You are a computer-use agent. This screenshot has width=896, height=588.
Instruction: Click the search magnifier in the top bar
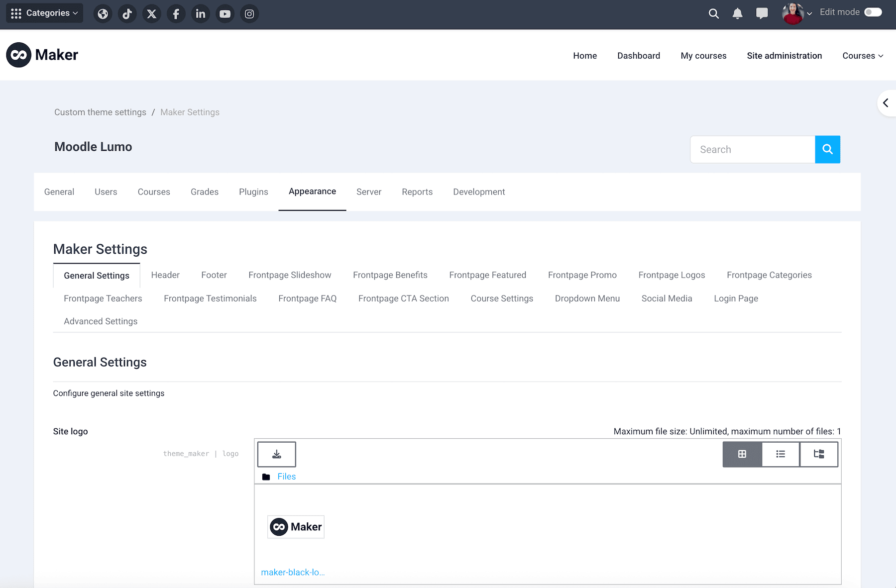click(714, 13)
